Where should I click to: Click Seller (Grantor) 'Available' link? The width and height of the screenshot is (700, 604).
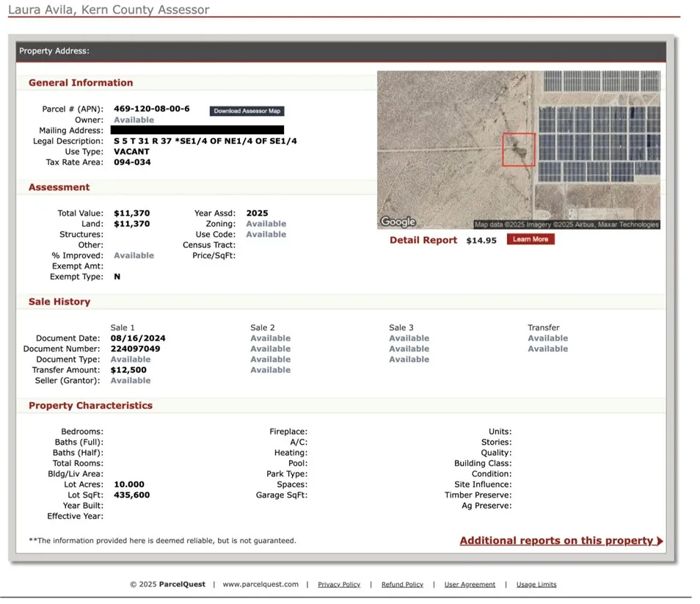tap(131, 381)
